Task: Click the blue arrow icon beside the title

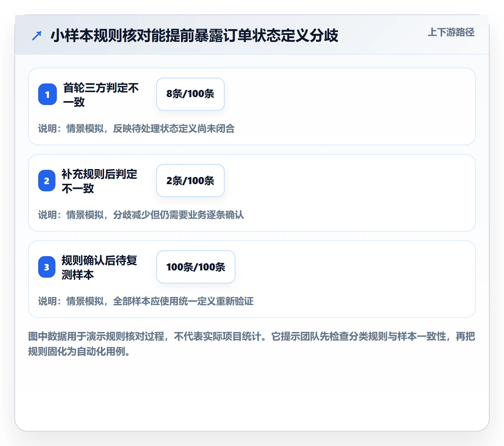Action: click(x=37, y=36)
